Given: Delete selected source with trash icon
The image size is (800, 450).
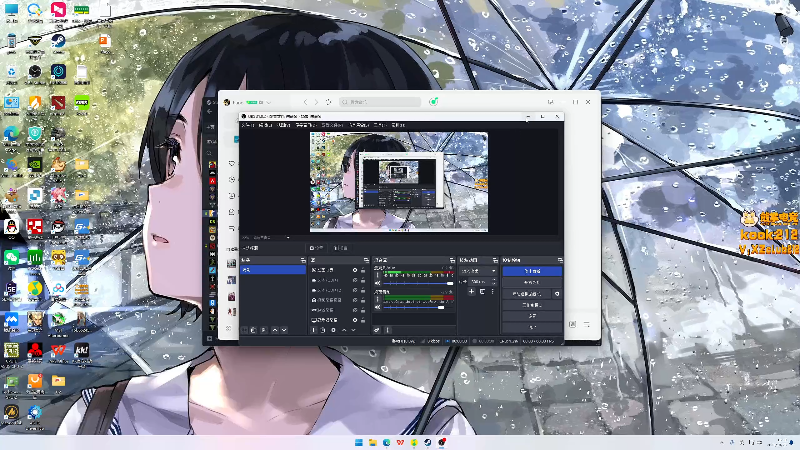Looking at the screenshot, I should pos(322,330).
